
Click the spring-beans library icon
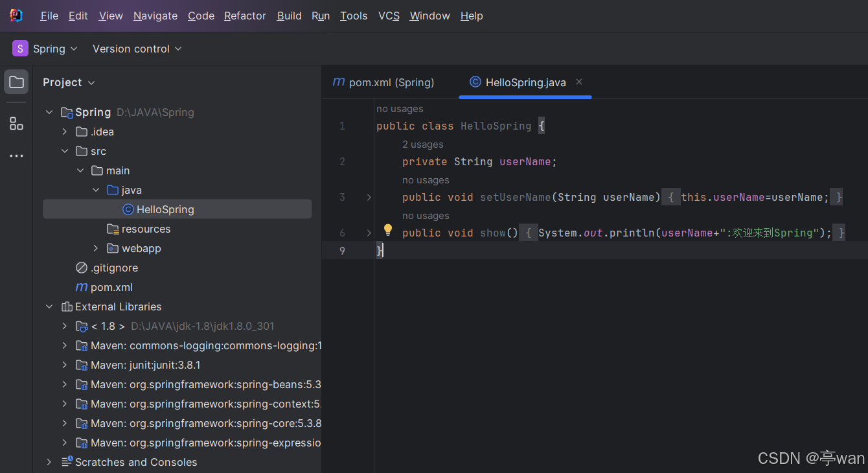tap(82, 384)
